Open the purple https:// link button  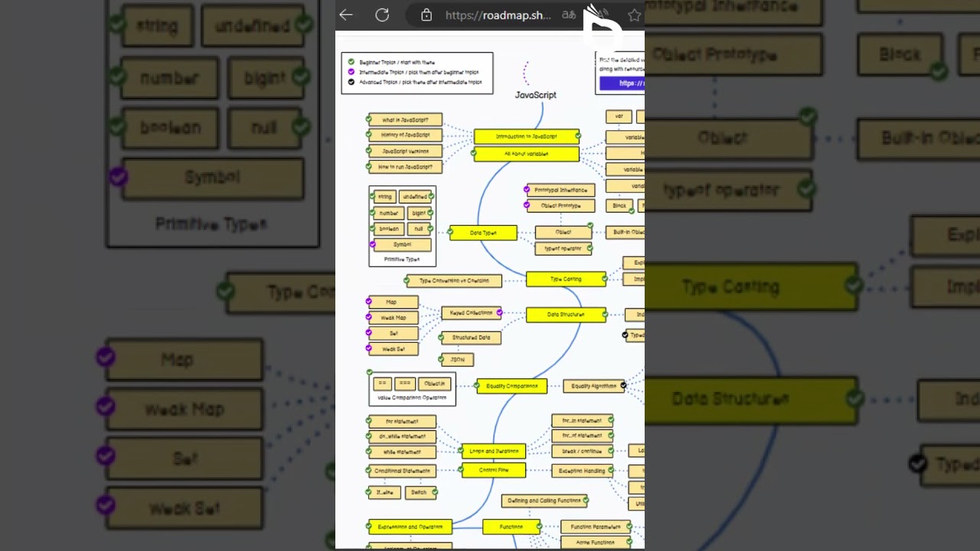tap(622, 83)
